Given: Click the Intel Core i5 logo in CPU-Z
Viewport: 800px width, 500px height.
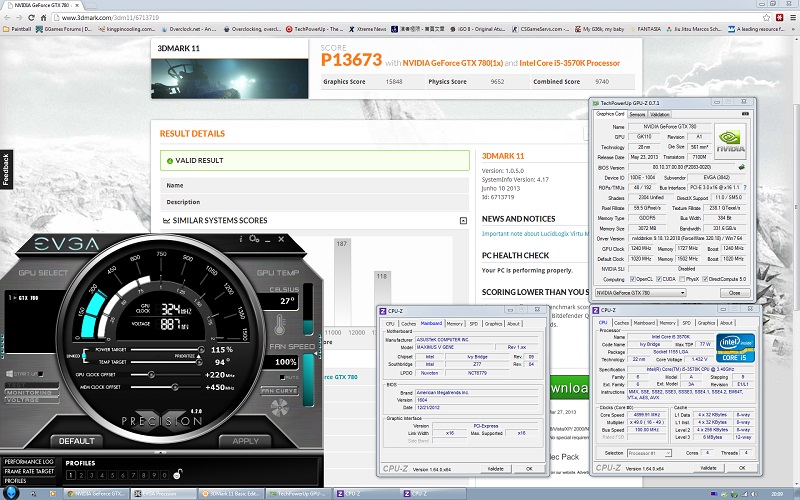Looking at the screenshot, I should pos(735,348).
